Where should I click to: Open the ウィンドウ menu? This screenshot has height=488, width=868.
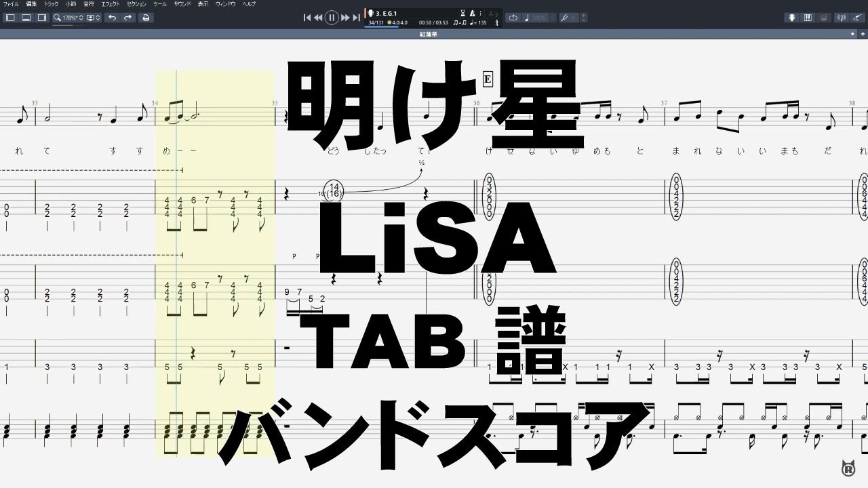(226, 4)
